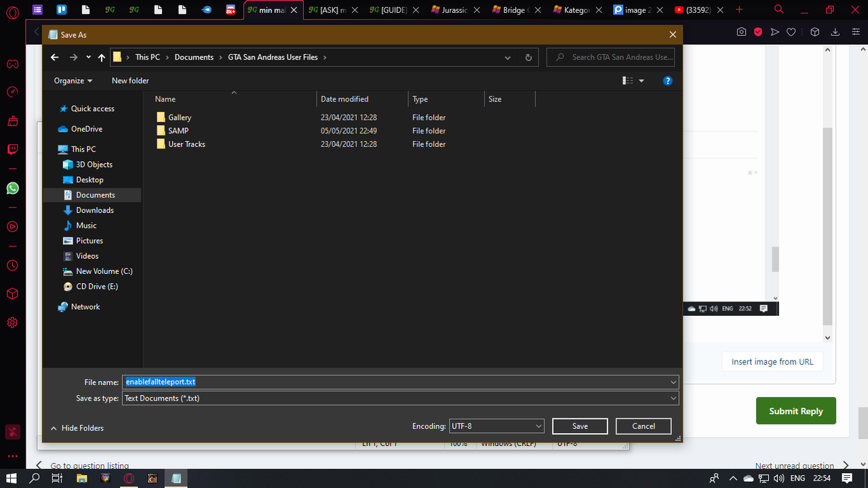
Task: Open the Save as type dropdown
Action: tap(673, 399)
